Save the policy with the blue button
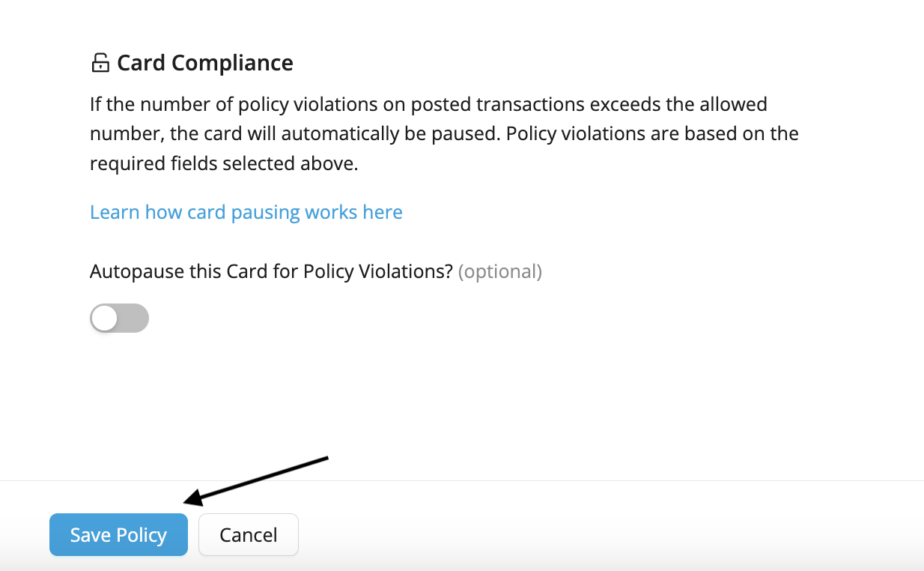Image resolution: width=924 pixels, height=571 pixels. [118, 535]
